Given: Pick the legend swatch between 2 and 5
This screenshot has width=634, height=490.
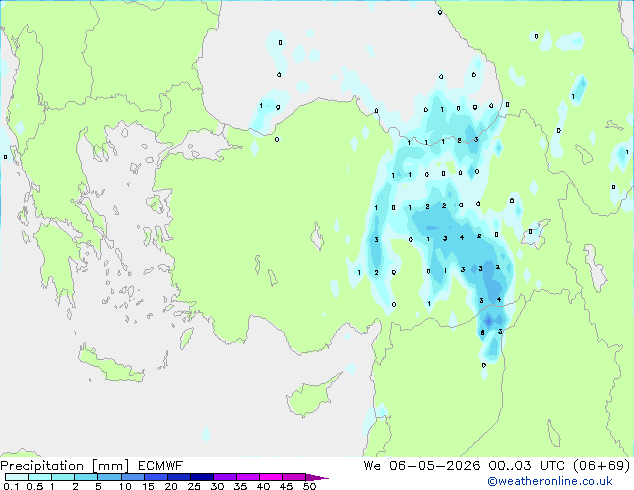Looking at the screenshot, I should 86,477.
